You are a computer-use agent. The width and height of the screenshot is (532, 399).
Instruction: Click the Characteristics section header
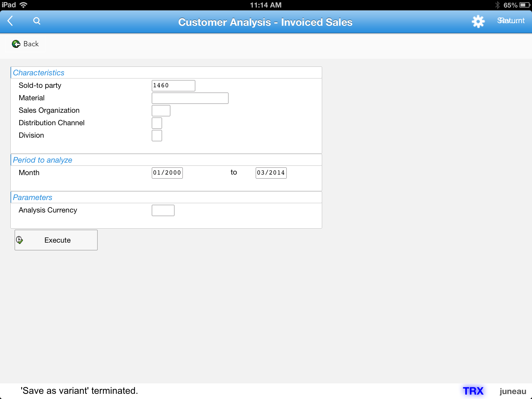39,73
